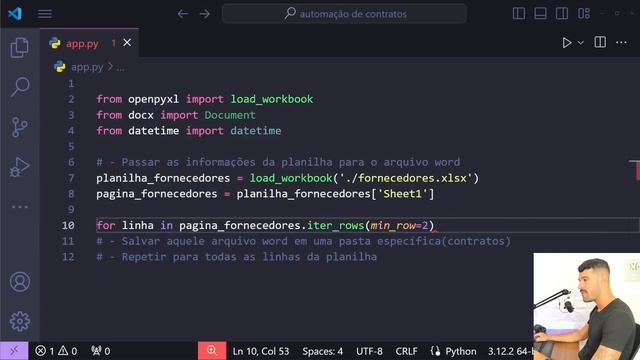640x360 pixels.
Task: Open the Explorer view in the activity bar
Action: 20,47
